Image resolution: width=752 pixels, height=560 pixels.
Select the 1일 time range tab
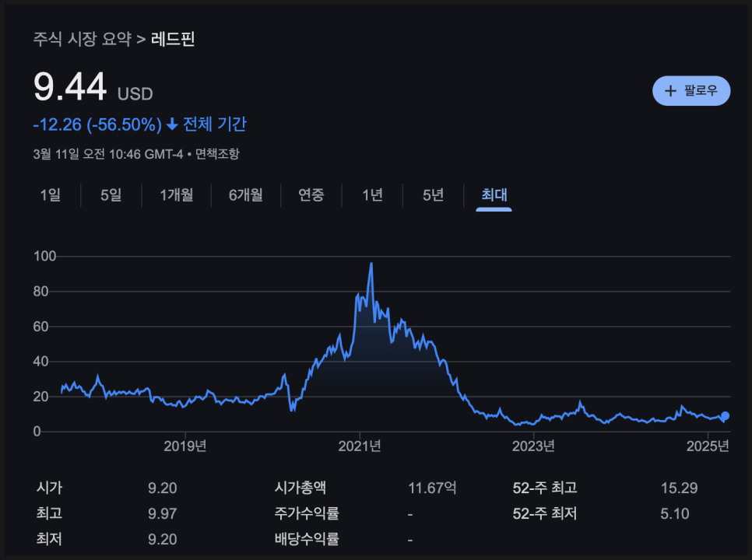click(51, 195)
